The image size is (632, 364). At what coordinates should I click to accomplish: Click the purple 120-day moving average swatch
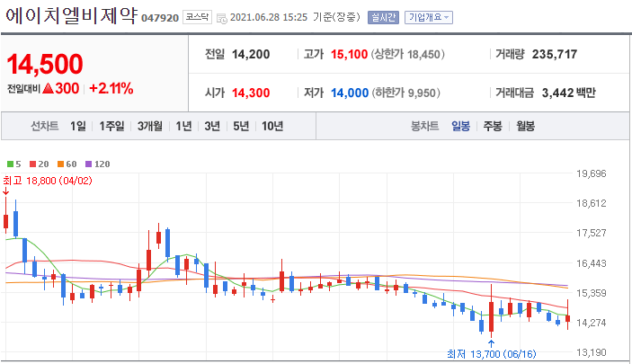tap(89, 164)
